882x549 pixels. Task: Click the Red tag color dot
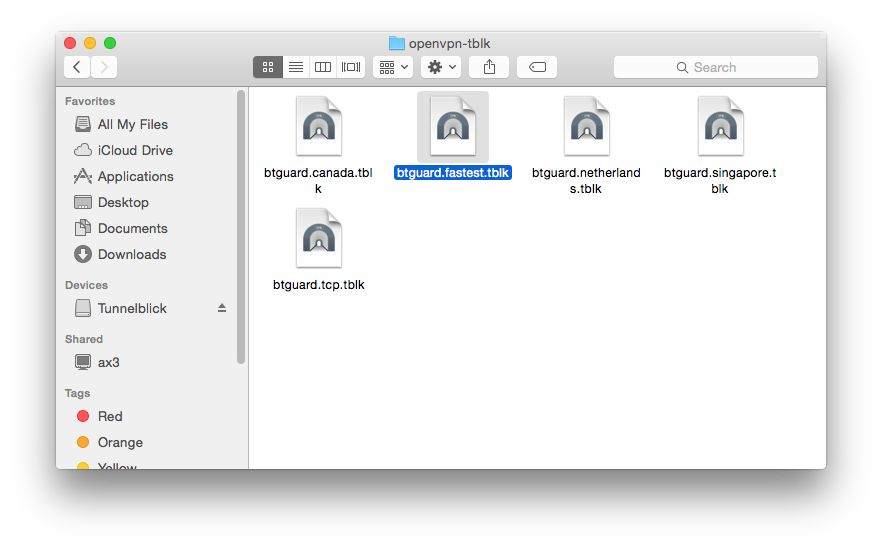pos(83,416)
